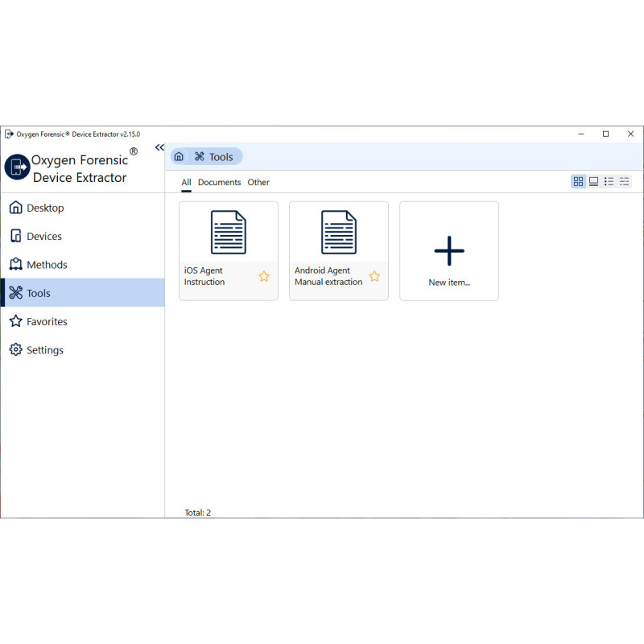The image size is (644, 644).
Task: Open Devices in the sidebar
Action: tap(82, 236)
